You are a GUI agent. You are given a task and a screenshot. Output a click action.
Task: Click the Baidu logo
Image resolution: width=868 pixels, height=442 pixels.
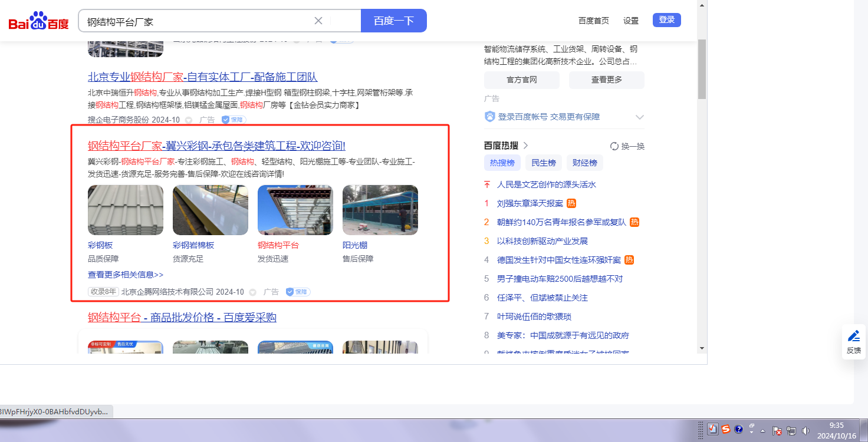(38, 22)
